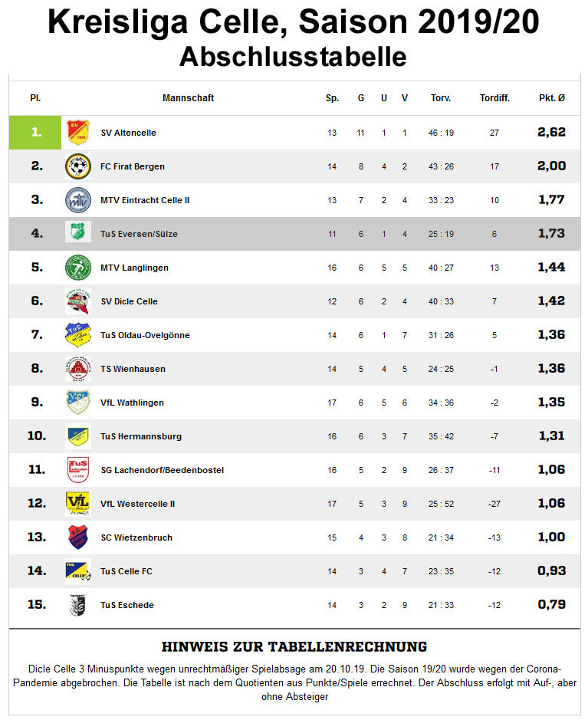The image size is (588, 720).
Task: Click the VfL Westercelle II logo
Action: click(78, 504)
